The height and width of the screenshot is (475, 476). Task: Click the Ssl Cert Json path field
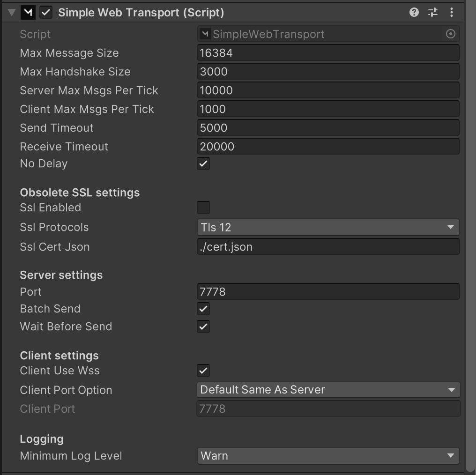[x=328, y=246]
